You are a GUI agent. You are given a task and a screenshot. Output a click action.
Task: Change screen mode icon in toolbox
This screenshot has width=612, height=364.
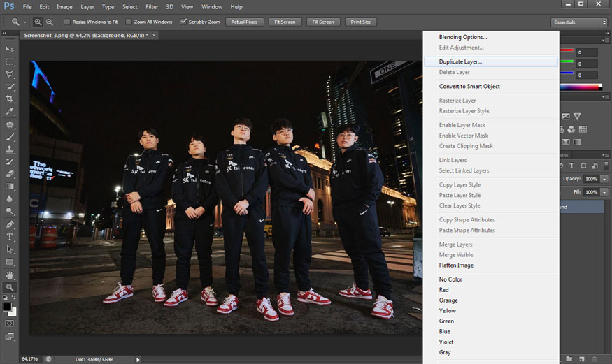click(9, 336)
